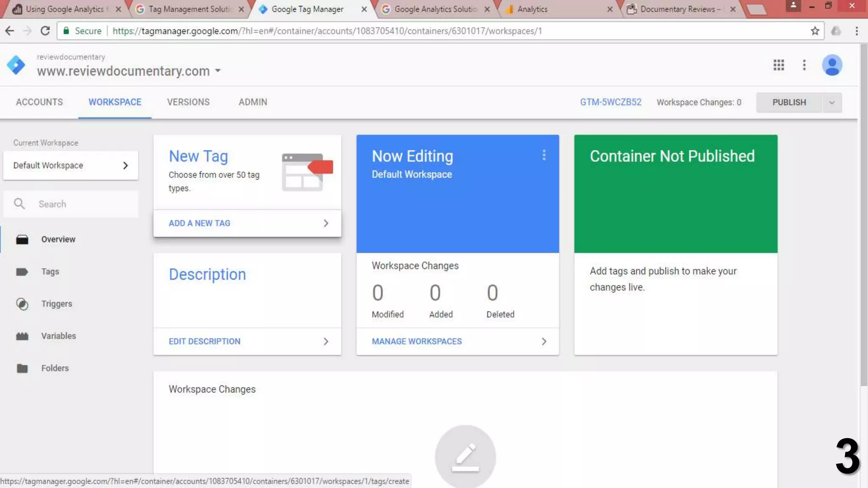This screenshot has height=488, width=868.
Task: Expand the Default Workspace selector
Action: (70, 166)
